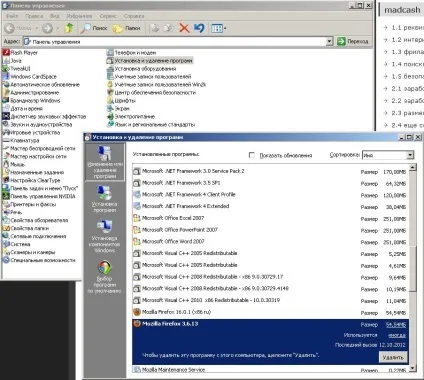This screenshot has width=424, height=380.
Task: Open Специальные возможности item
Action: pos(39,260)
